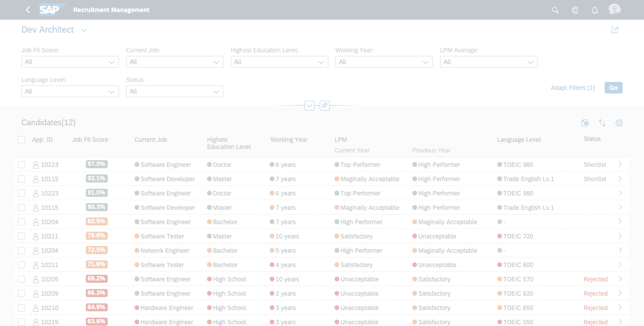Pin the filter header bar
This screenshot has width=644, height=326.
coord(324,105)
